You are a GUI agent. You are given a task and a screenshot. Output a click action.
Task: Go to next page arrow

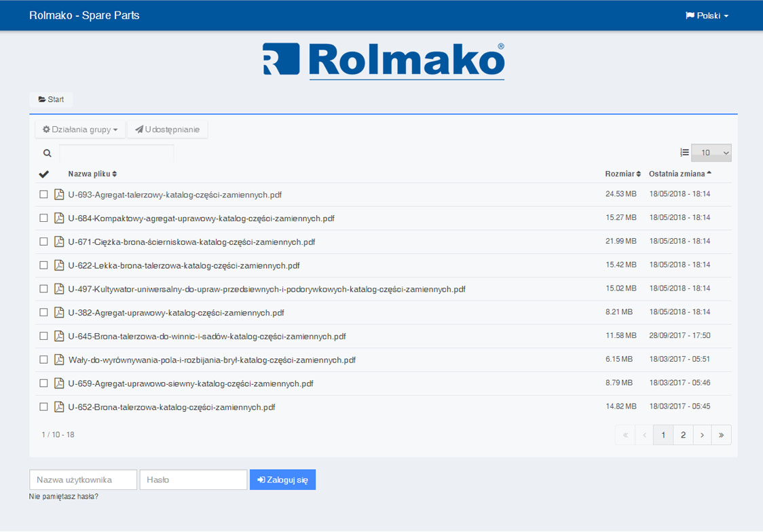(702, 435)
